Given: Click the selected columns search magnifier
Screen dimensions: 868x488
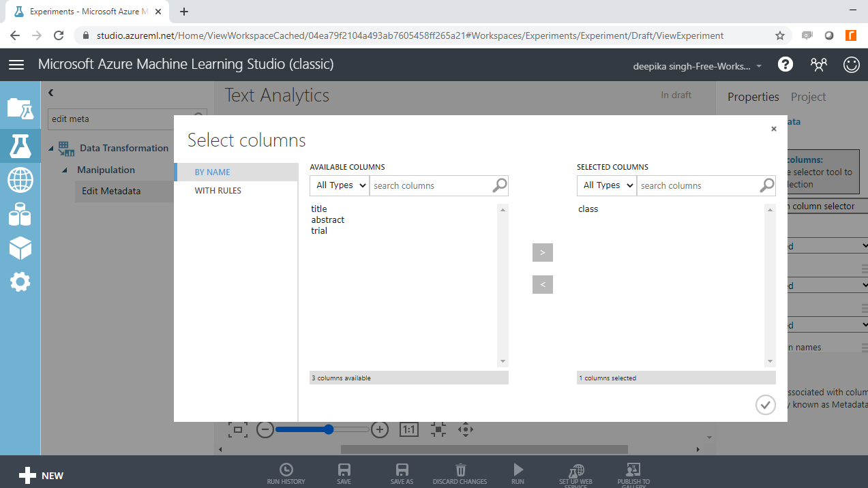Looking at the screenshot, I should [767, 185].
